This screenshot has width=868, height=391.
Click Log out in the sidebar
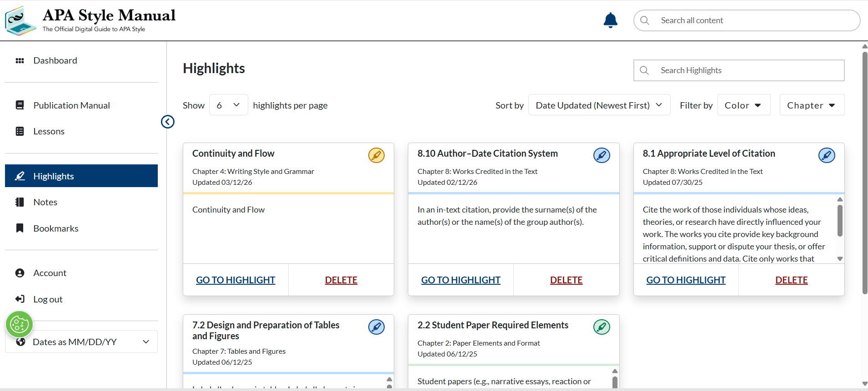(x=81, y=299)
